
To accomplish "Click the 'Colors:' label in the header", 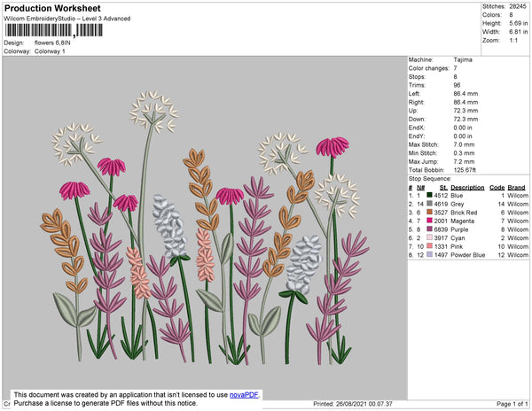I will coord(491,15).
